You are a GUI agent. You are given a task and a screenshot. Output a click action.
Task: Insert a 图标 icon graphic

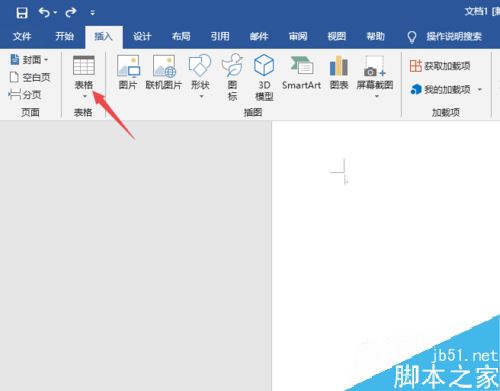232,77
